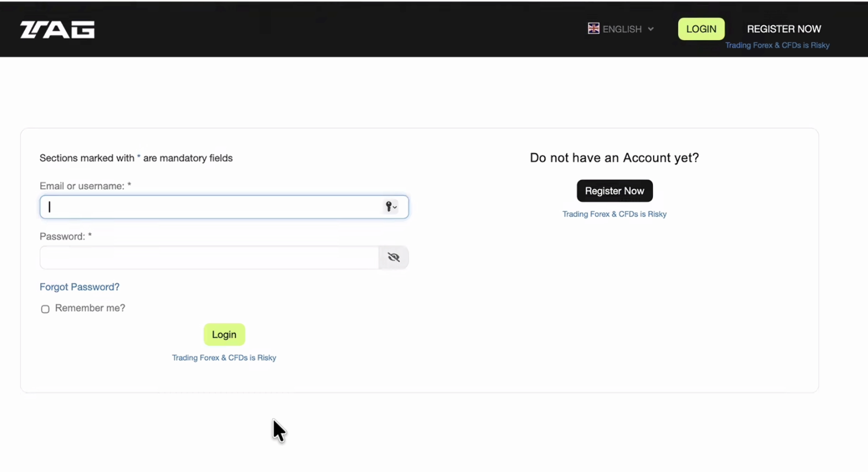Click the 'Remember me?' label text

coord(90,308)
